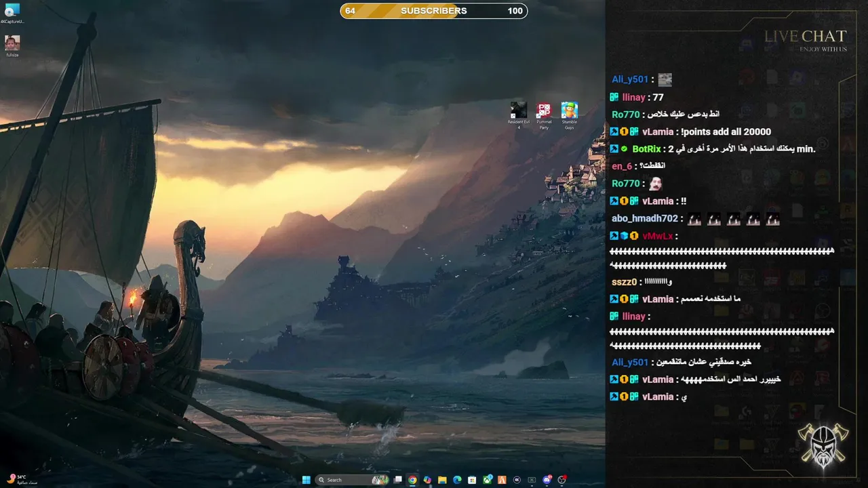Open the orange app icon in taskbar
868x488 pixels.
click(x=502, y=480)
